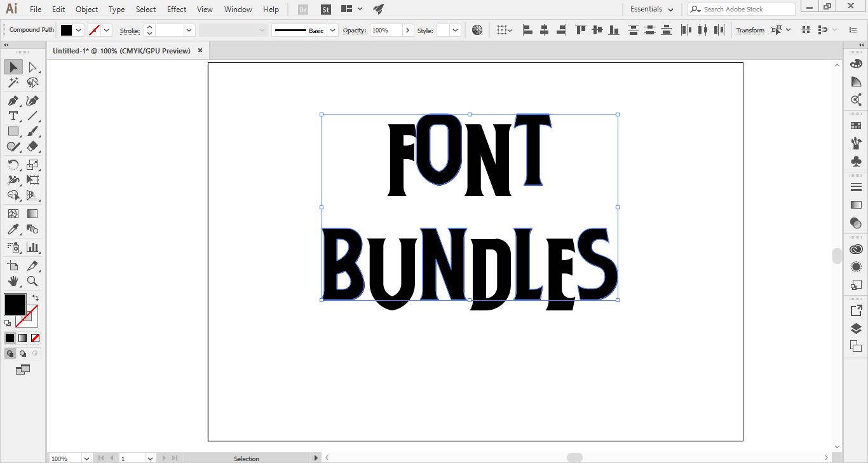
Task: Select the Eraser tool
Action: (32, 146)
